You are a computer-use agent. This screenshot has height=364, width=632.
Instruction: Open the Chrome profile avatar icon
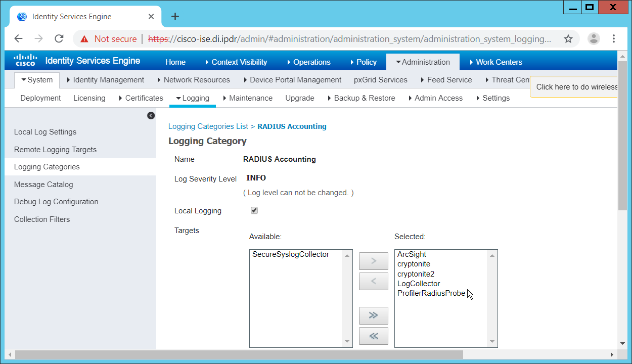click(x=594, y=39)
